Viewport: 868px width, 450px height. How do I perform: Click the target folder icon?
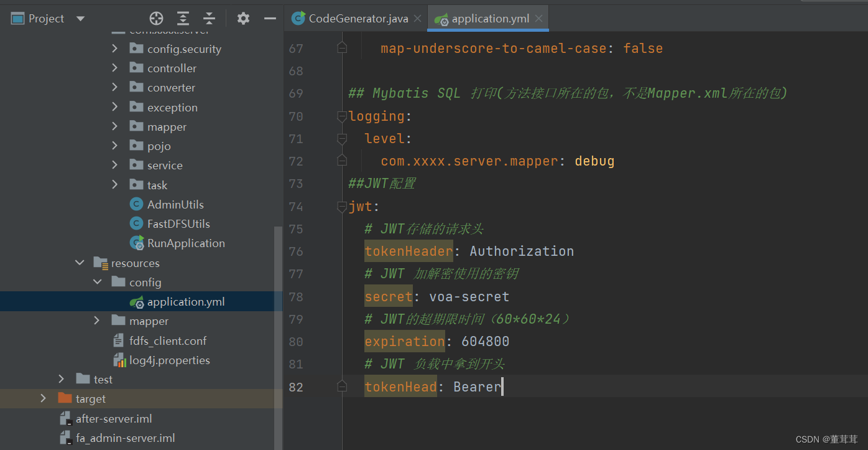point(65,398)
